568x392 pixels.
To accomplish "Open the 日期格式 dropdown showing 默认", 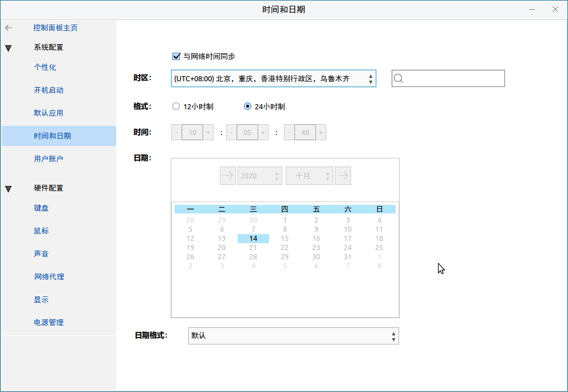I will pyautogui.click(x=293, y=336).
